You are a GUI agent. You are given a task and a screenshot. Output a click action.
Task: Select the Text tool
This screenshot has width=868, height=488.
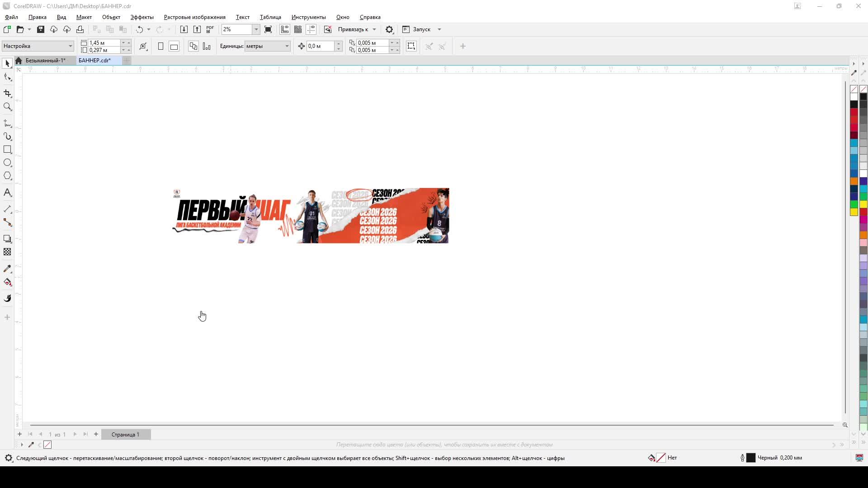point(7,193)
